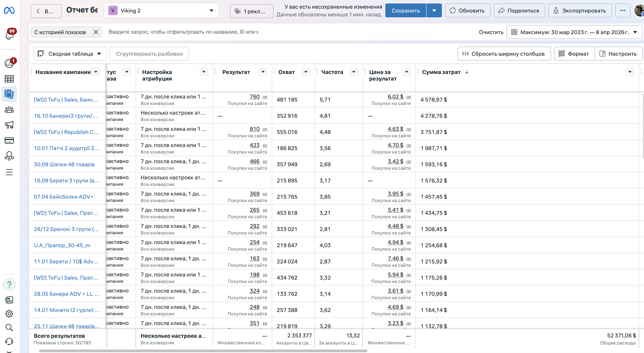
Task: Open Результат column dropdown
Action: pos(263,72)
